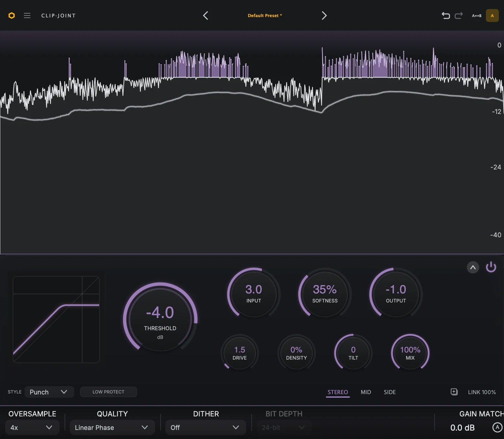Click the DITHER heading

[x=206, y=414]
